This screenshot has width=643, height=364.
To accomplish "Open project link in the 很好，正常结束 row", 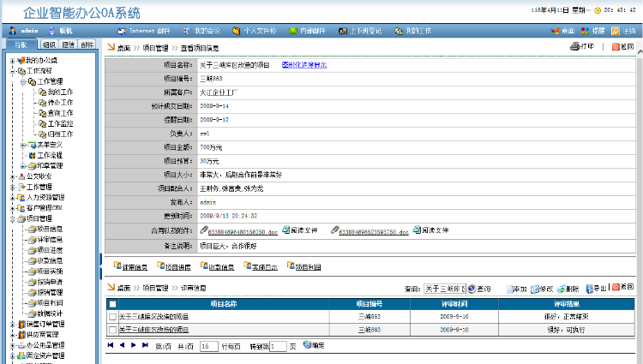I will point(153,317).
